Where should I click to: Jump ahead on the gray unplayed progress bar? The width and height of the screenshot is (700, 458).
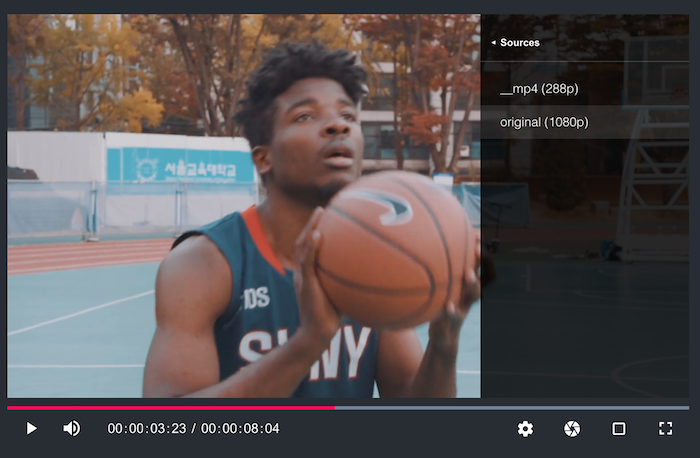(x=510, y=407)
